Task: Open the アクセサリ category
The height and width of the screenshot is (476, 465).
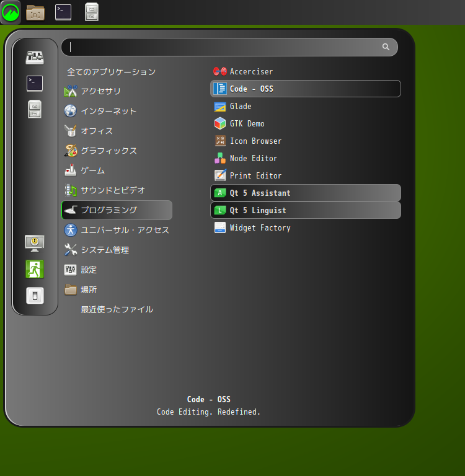Action: [x=117, y=91]
